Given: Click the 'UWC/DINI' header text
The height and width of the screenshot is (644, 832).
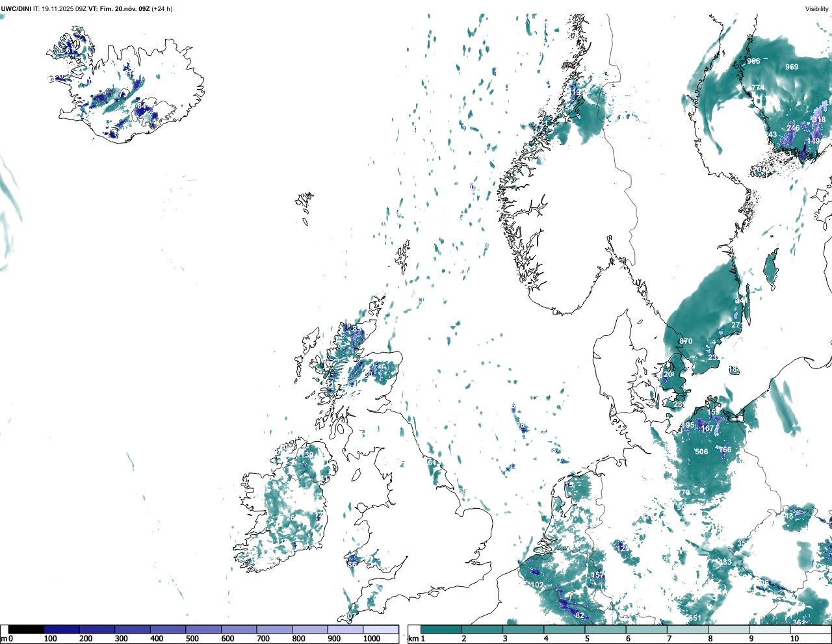Looking at the screenshot, I should tap(16, 9).
